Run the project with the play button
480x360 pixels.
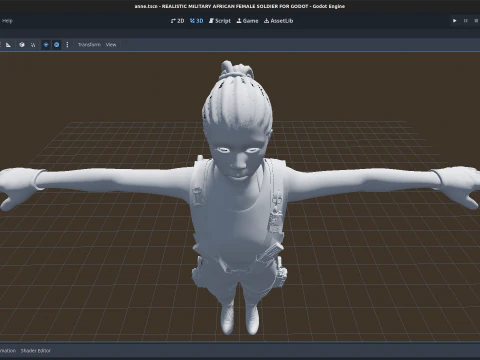(x=454, y=21)
